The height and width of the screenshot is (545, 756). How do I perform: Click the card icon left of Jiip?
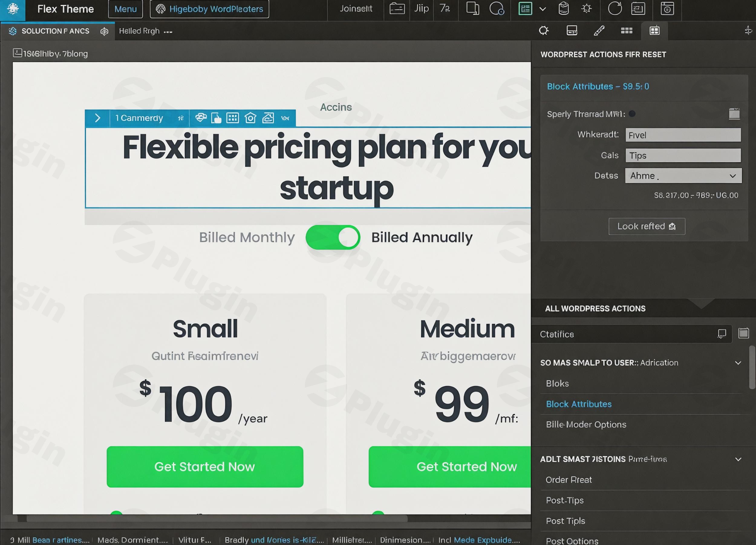397,8
